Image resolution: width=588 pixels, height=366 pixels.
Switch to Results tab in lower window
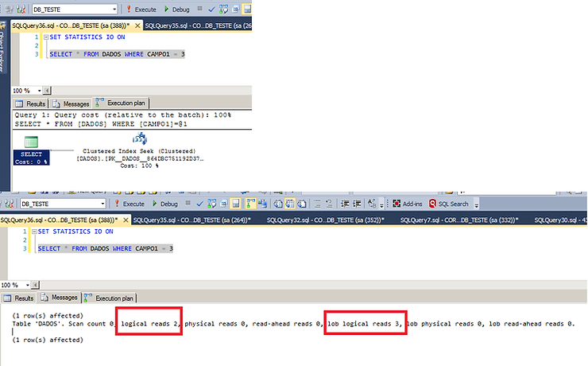(19, 298)
